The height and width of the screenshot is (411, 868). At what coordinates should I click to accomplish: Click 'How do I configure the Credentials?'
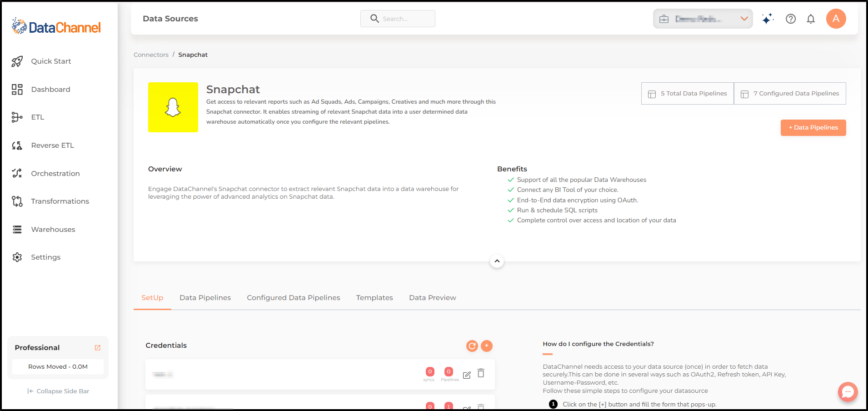coord(598,344)
